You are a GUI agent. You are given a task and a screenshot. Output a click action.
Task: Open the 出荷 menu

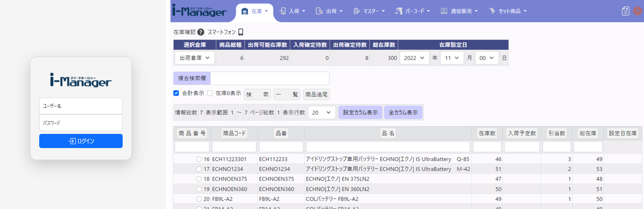pos(330,11)
